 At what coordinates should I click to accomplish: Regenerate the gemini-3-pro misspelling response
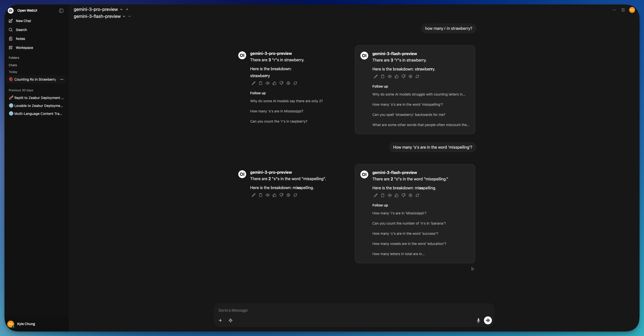(x=295, y=195)
